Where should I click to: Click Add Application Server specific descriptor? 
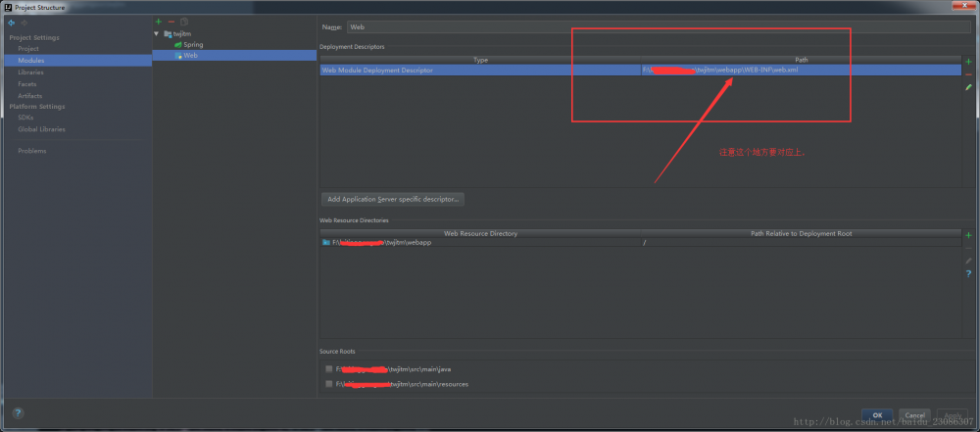(393, 200)
